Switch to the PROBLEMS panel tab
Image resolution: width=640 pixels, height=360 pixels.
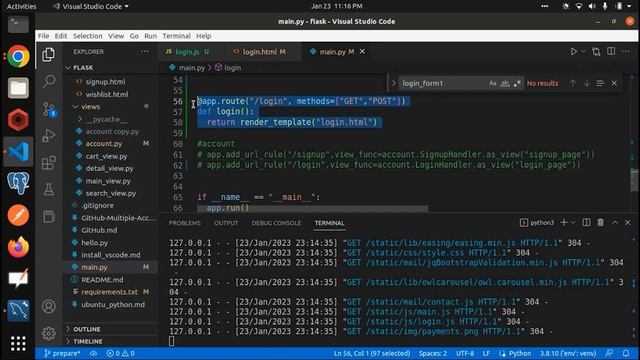(x=184, y=223)
